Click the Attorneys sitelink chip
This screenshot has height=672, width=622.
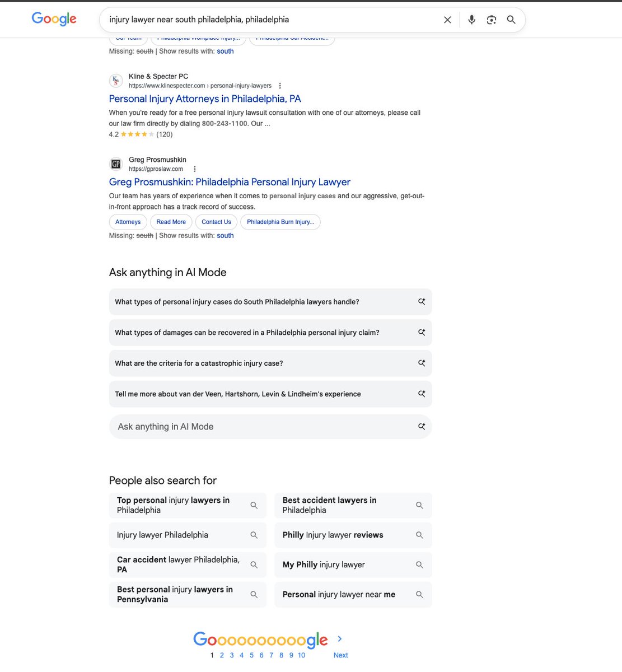click(128, 222)
